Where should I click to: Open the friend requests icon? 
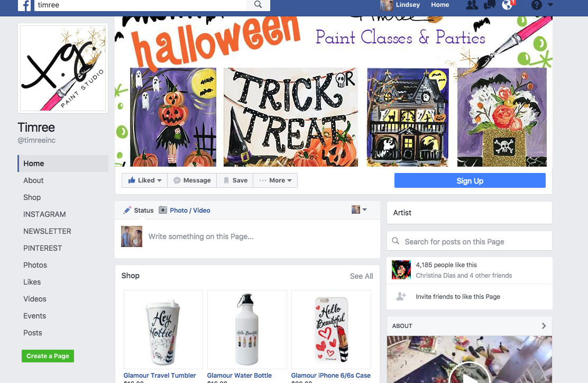472,5
